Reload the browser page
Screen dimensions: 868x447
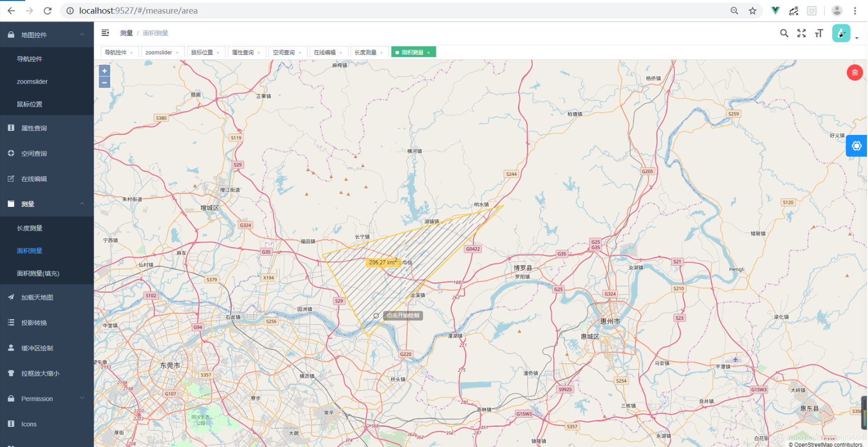pos(48,11)
